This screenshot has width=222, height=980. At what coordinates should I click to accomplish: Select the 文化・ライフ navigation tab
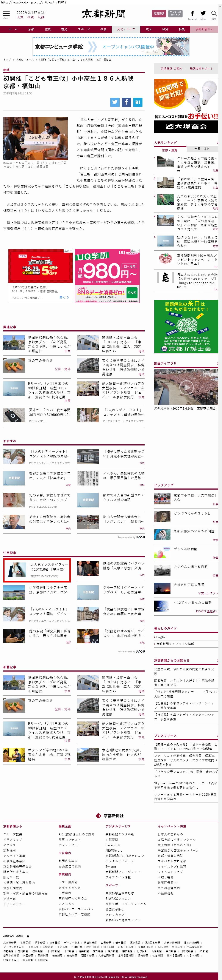click(x=126, y=29)
